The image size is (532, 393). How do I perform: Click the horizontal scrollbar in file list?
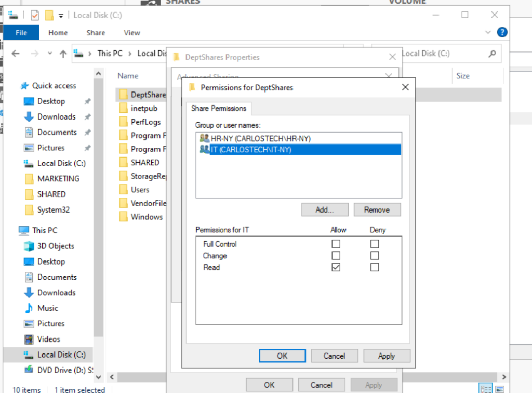[x=140, y=376]
